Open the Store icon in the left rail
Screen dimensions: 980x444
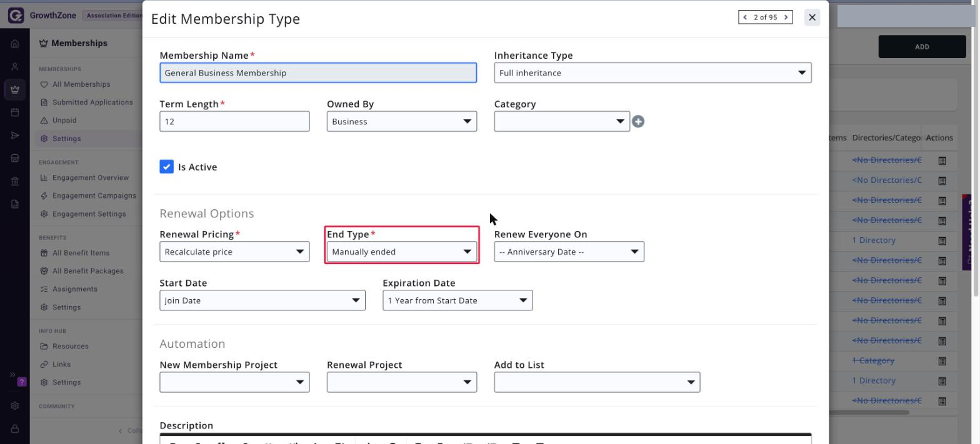[15, 158]
